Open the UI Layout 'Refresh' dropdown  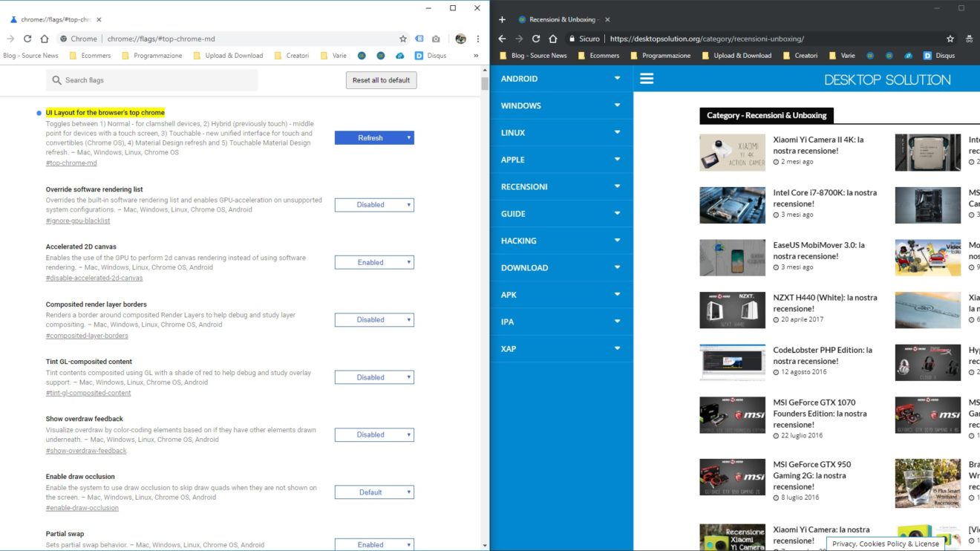(x=374, y=138)
